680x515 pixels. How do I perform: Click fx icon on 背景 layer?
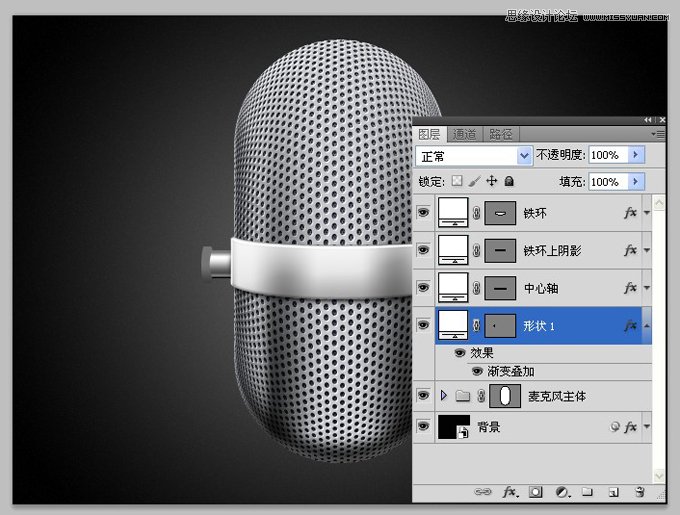click(631, 427)
